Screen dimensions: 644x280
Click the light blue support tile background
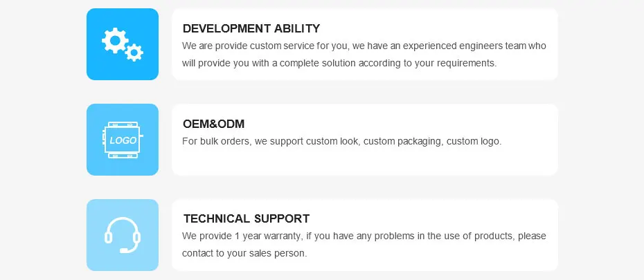pos(99,259)
